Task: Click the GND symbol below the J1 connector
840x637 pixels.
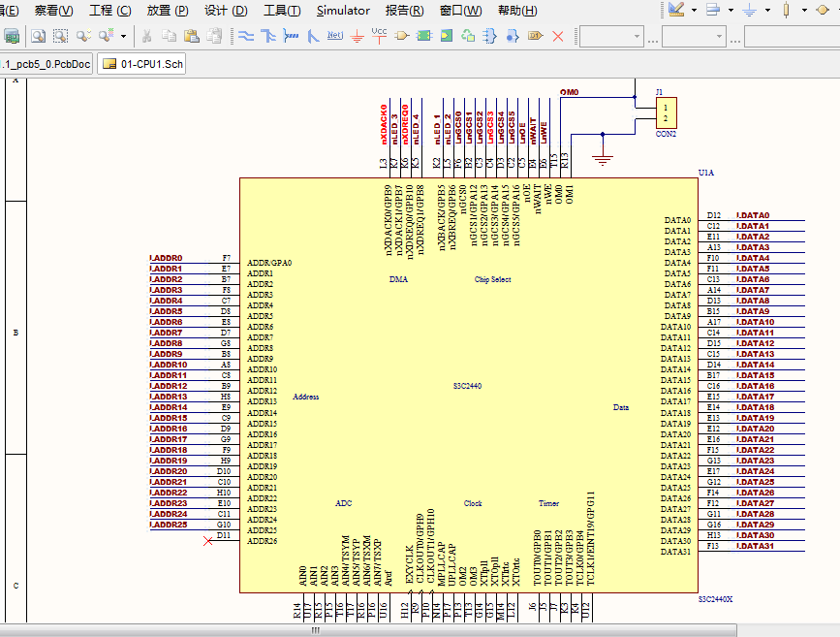Action: 603,159
